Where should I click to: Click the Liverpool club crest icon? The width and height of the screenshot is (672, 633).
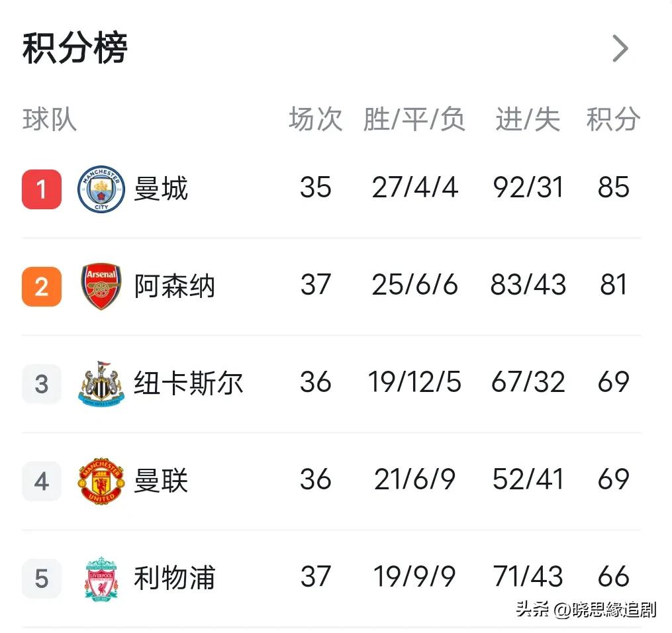point(100,578)
